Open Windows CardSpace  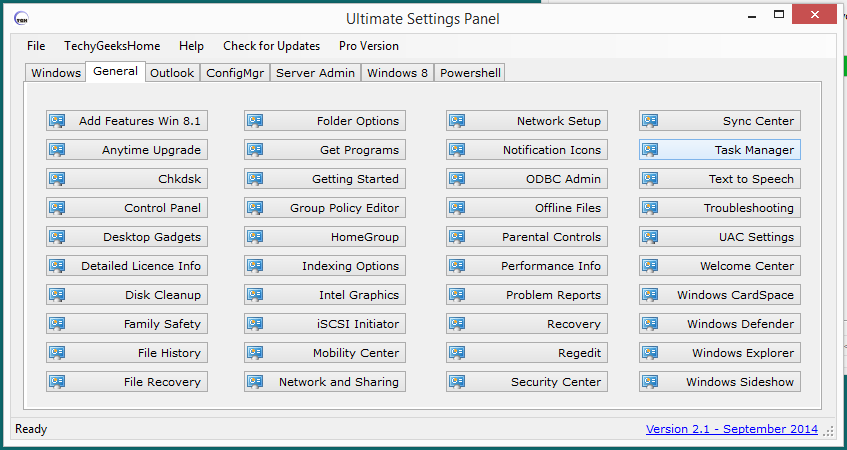720,295
